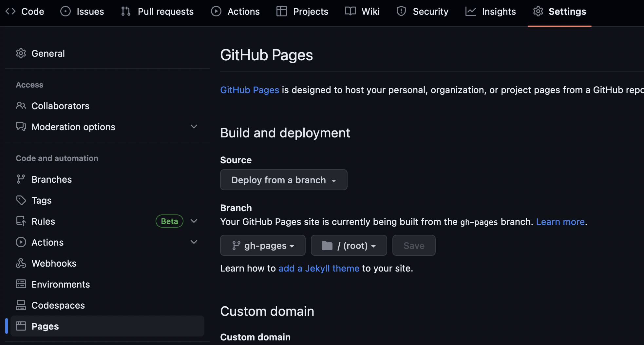Click the Save button for branch
This screenshot has height=345, width=644.
tap(414, 245)
